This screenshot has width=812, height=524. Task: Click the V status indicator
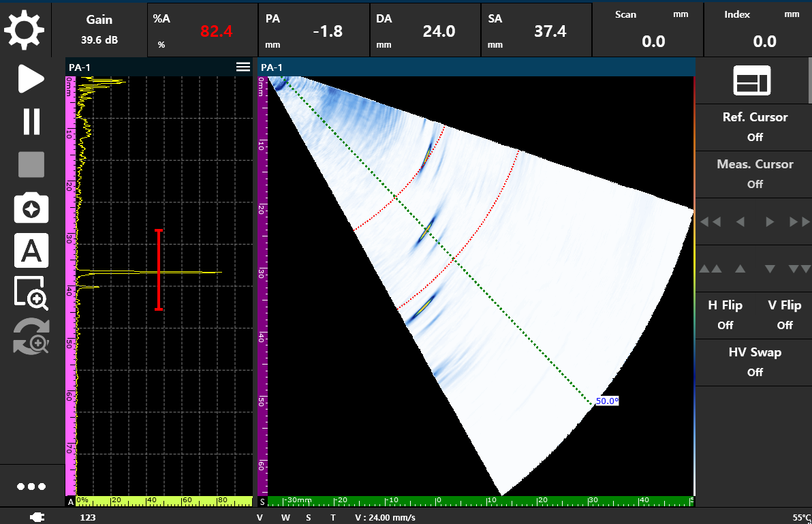[260, 517]
